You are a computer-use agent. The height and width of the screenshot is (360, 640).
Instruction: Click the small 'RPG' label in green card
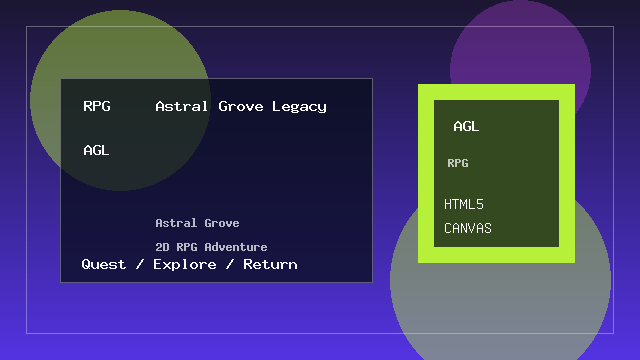[458, 163]
